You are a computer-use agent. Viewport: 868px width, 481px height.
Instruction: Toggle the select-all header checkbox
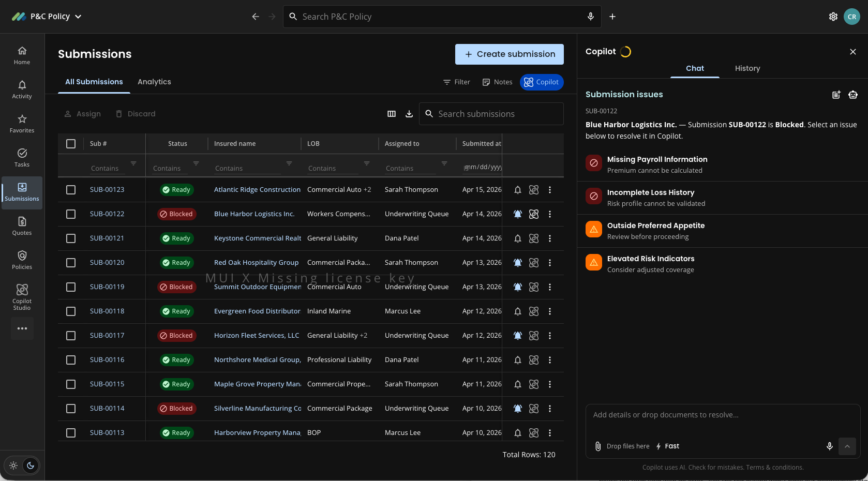(x=71, y=144)
